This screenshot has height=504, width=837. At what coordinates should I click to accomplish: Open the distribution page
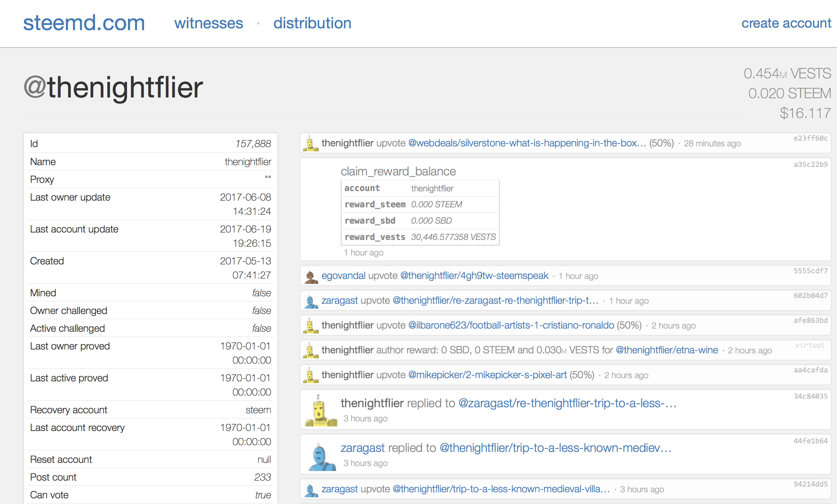pos(312,23)
